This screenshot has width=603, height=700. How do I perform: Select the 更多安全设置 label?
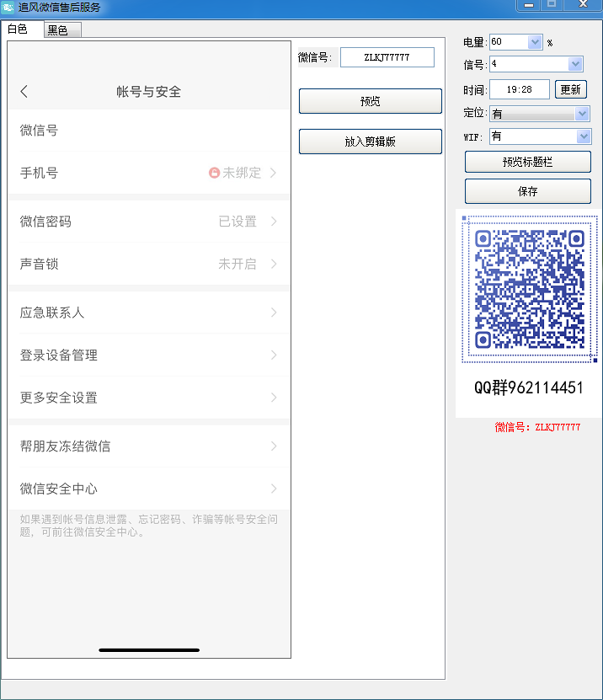(x=58, y=398)
